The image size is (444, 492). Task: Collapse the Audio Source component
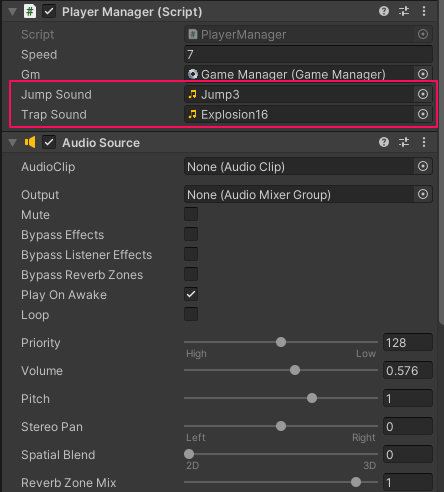pos(12,143)
